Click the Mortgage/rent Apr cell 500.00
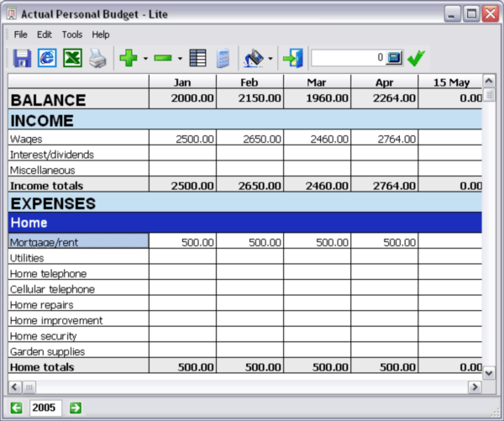504x421 pixels. (385, 241)
